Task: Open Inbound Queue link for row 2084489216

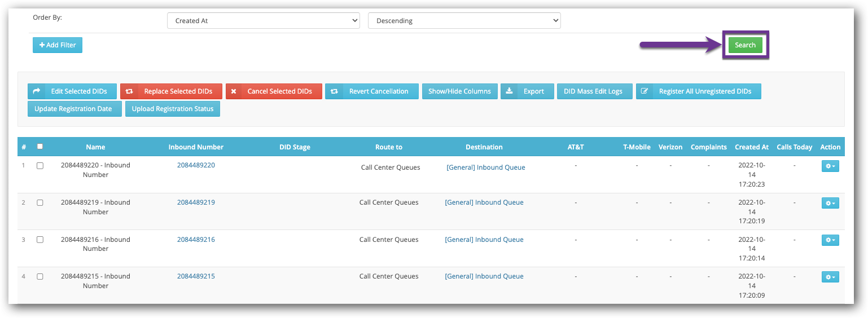Action: click(x=484, y=240)
